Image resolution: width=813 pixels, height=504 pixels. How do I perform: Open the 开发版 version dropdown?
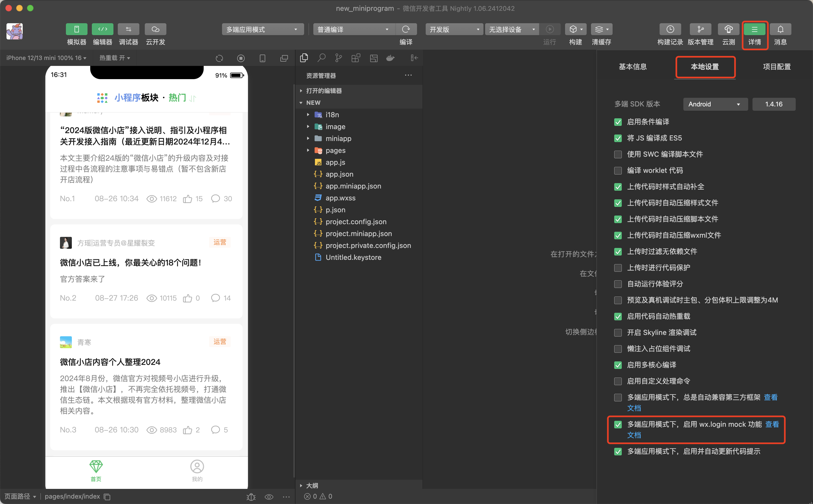coord(454,29)
